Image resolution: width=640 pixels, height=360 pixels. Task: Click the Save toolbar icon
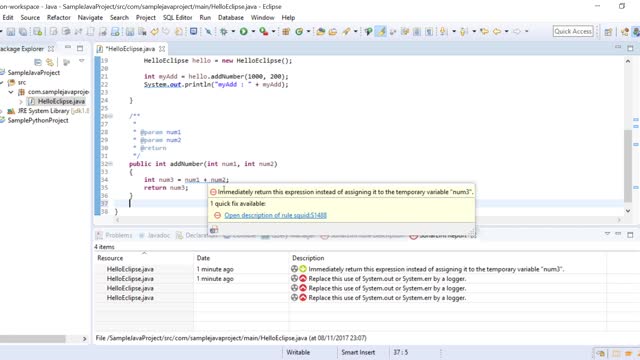tap(11, 31)
